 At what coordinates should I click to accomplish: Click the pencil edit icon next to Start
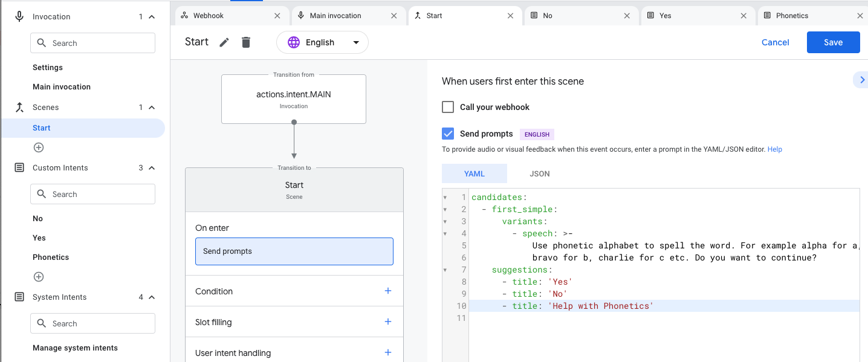pos(224,42)
